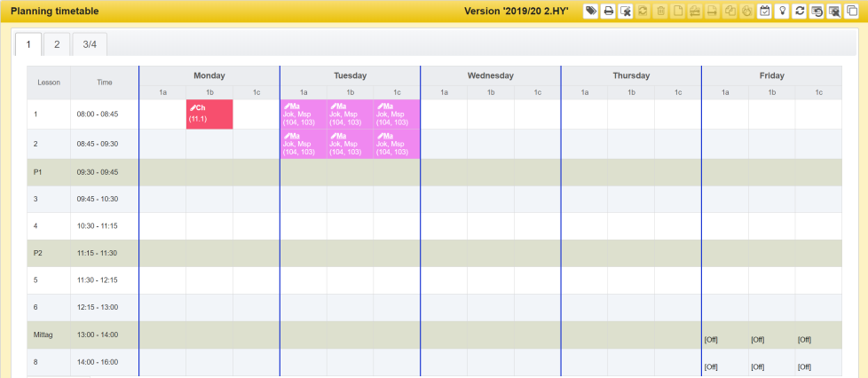Click the Monday column header

(209, 76)
